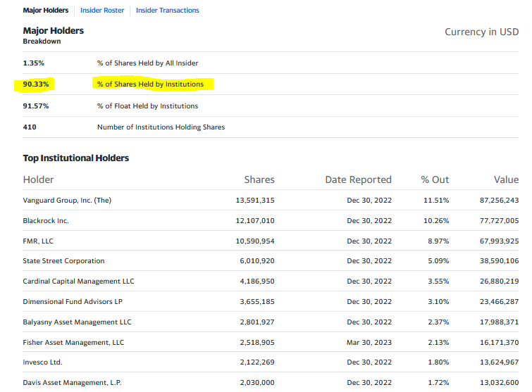Click Invesco shares value 2,122,269
Viewport: 532px width, 392px height.
256,362
